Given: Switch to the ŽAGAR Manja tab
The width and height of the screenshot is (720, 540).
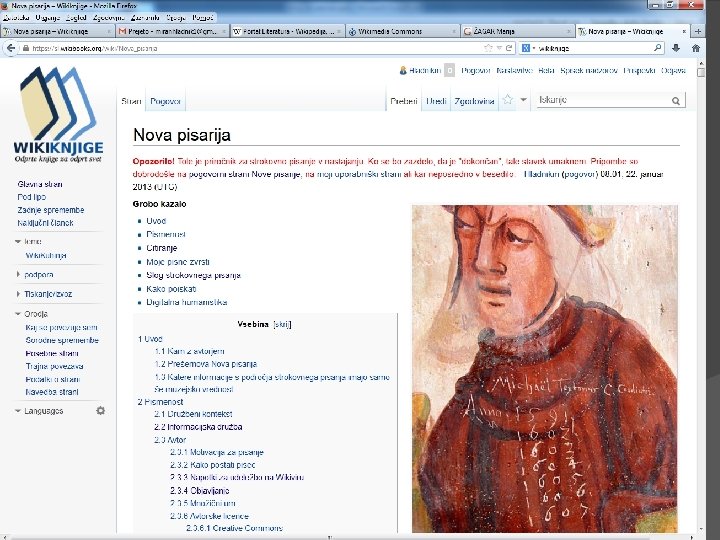Looking at the screenshot, I should (x=517, y=31).
